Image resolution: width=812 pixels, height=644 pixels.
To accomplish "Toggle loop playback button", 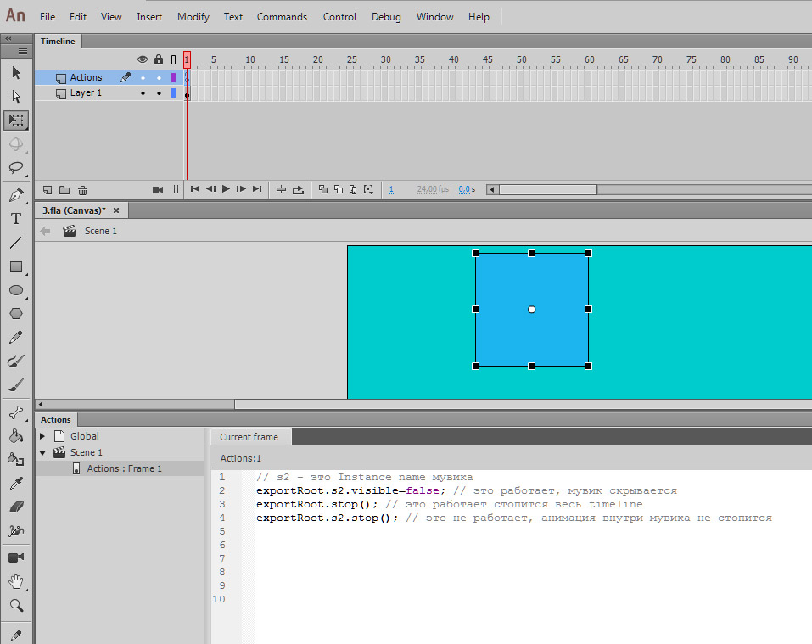I will (299, 190).
